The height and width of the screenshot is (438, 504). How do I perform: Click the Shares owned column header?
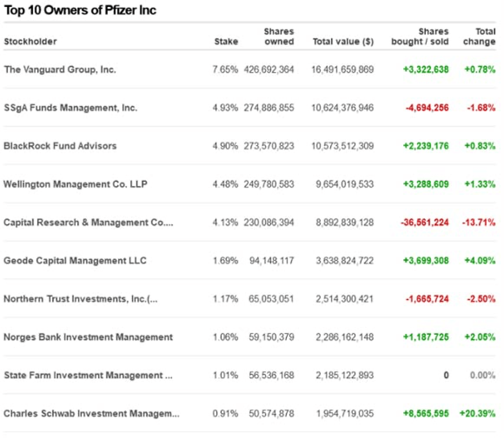[279, 36]
